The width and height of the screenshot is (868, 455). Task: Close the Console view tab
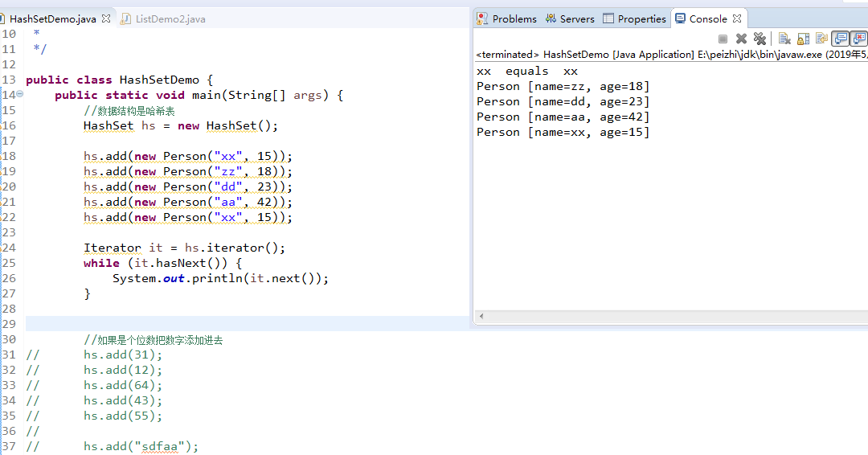(737, 18)
